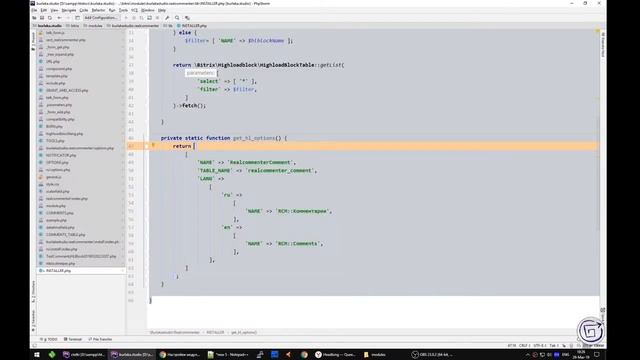640x360 pixels.
Task: Open the Tools menu
Action: pos(123,10)
